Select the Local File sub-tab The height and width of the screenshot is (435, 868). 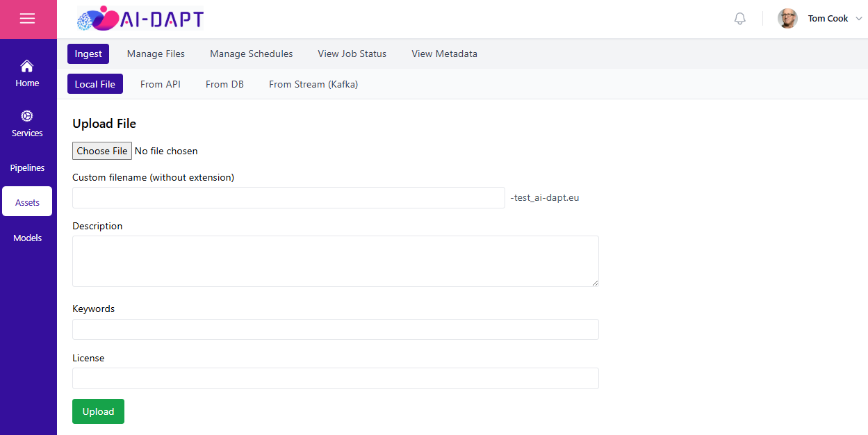(x=95, y=84)
